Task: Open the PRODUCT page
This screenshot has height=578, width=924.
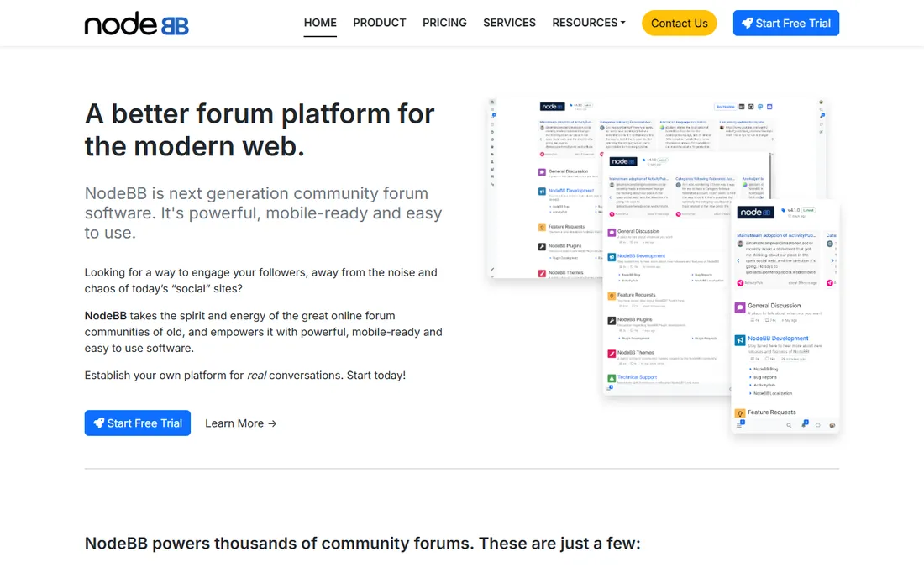Action: click(x=380, y=23)
